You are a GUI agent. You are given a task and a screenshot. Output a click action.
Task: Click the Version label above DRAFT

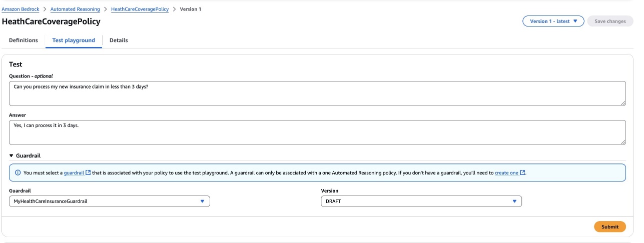point(330,191)
